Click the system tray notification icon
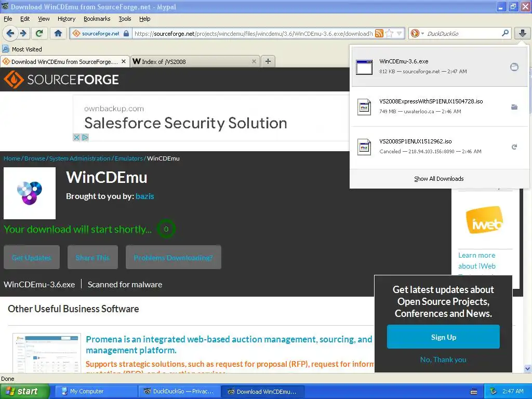 click(x=494, y=391)
